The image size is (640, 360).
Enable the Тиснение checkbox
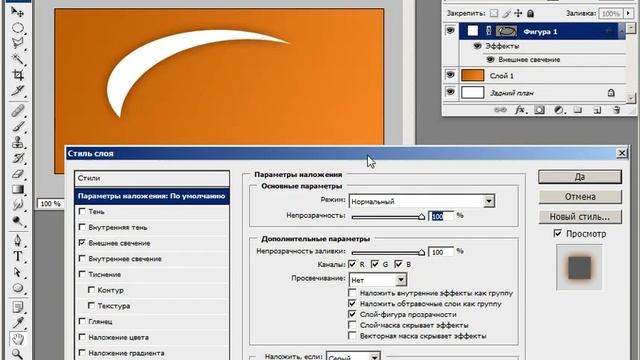click(82, 274)
